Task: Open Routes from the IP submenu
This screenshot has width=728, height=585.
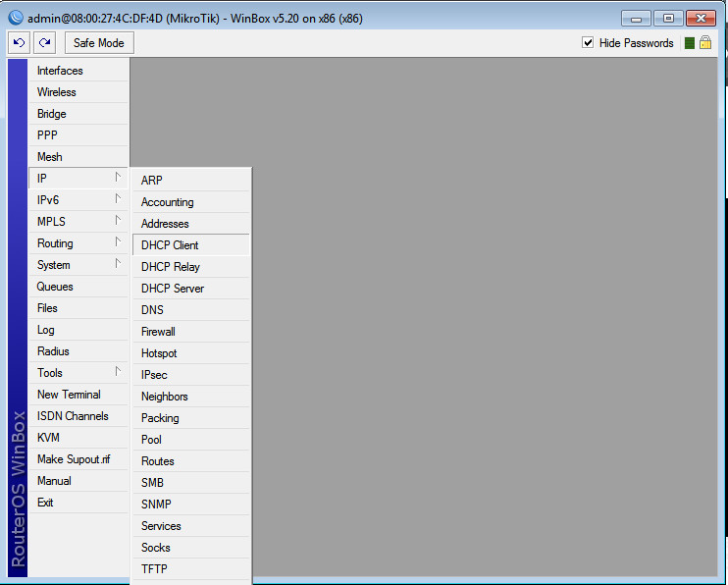Action: click(191, 461)
